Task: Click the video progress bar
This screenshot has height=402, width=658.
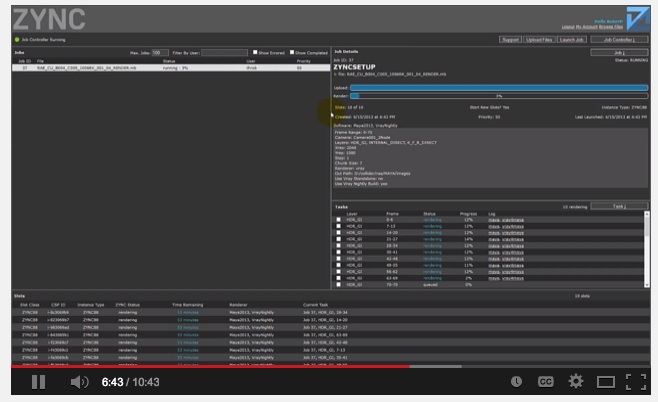Action: 331,366
